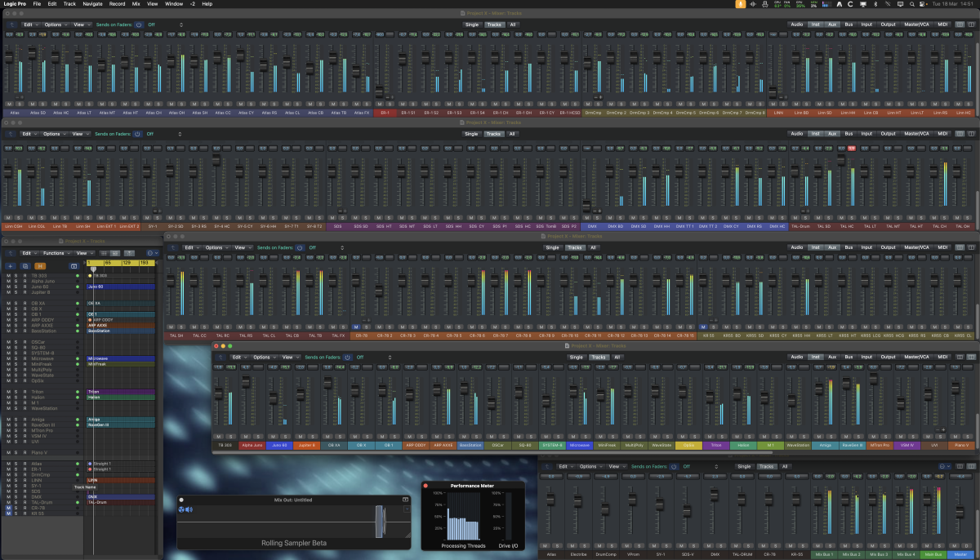Mute the Juno 60 track in Tracks window
980x560 pixels.
(x=8, y=287)
